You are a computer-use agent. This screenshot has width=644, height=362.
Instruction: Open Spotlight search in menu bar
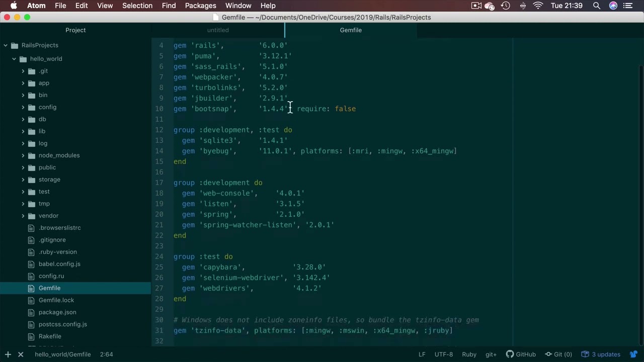pos(596,6)
